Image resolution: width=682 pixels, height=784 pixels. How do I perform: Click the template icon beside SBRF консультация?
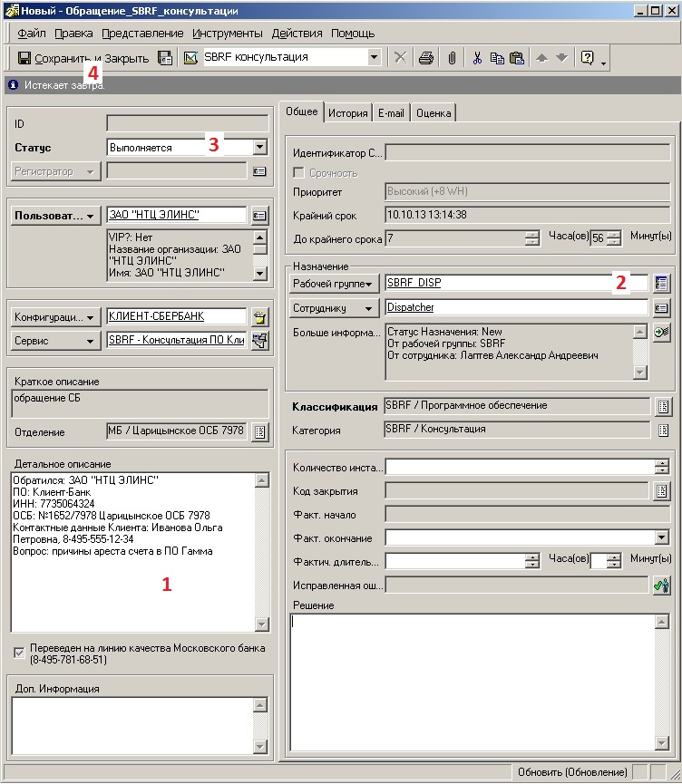[190, 58]
